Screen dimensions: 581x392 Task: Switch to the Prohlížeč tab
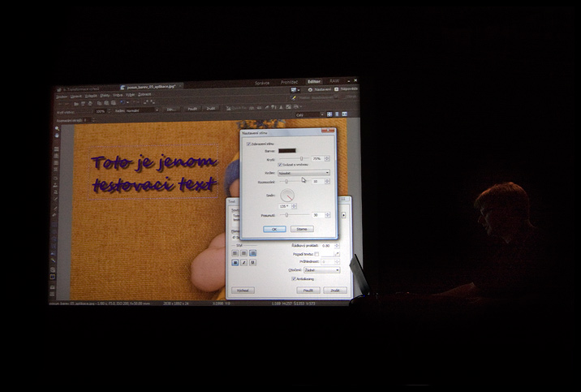point(290,82)
